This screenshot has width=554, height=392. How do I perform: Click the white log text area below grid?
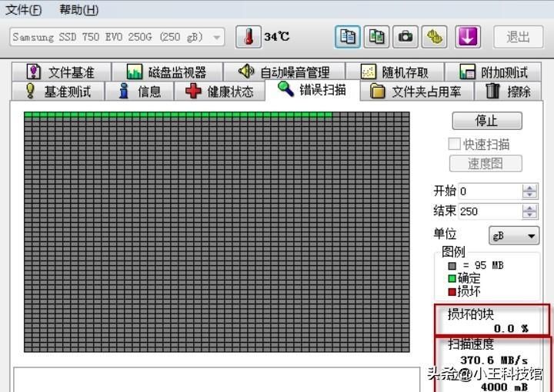click(216, 380)
